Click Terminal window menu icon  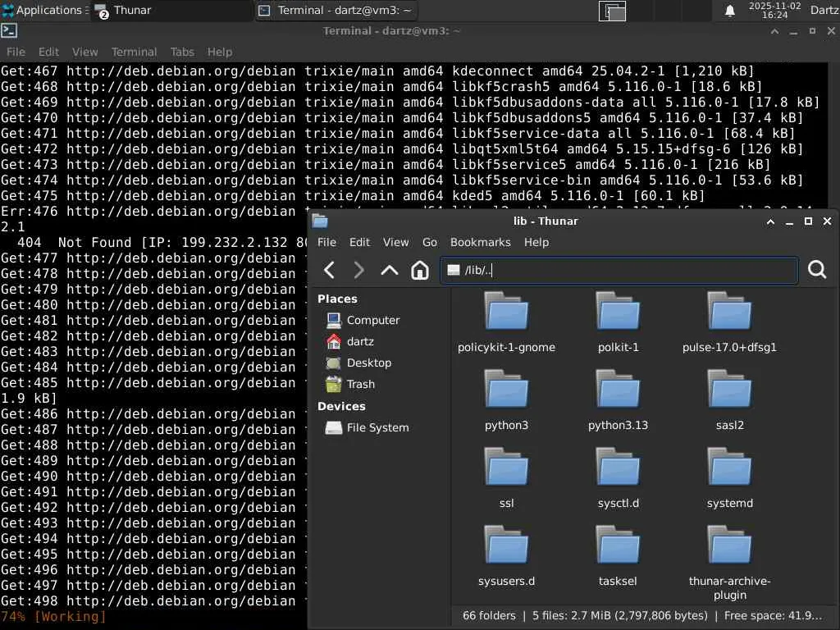9,31
